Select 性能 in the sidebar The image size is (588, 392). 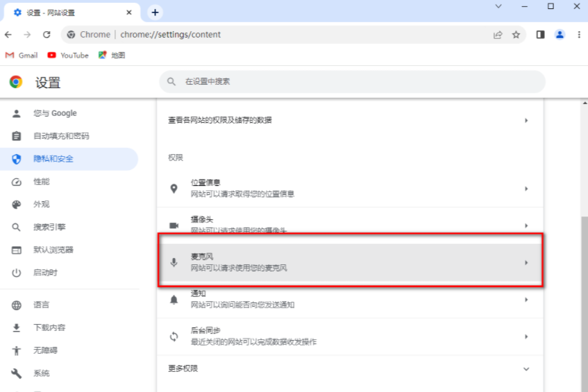pos(69,182)
